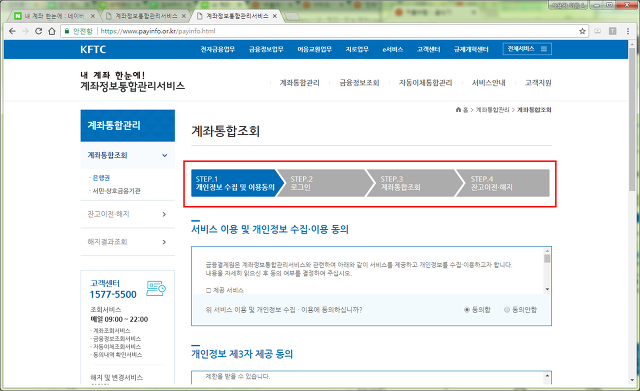The width and height of the screenshot is (640, 391).
Task: Click the customer center card icon
Action: point(156,288)
